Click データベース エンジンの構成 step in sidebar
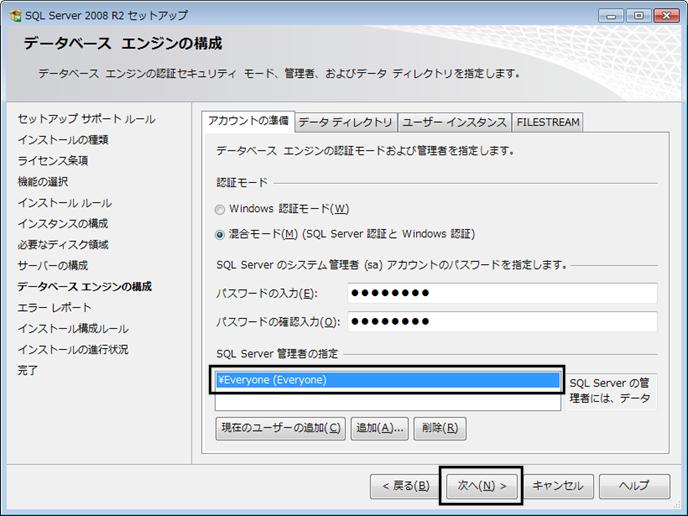Image resolution: width=688 pixels, height=516 pixels. 84,287
